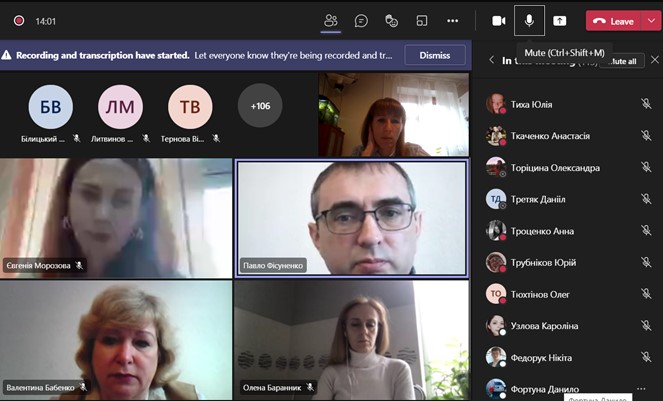Open options ellipsis for Фортуна Данило
The width and height of the screenshot is (663, 401).
(641, 389)
